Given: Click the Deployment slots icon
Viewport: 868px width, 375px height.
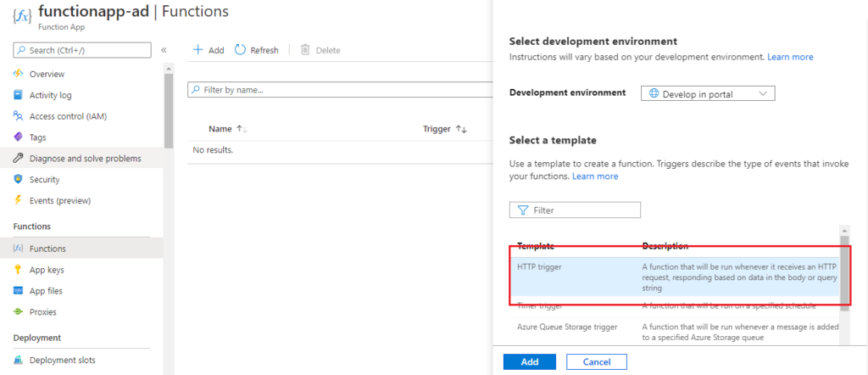Looking at the screenshot, I should tap(19, 360).
